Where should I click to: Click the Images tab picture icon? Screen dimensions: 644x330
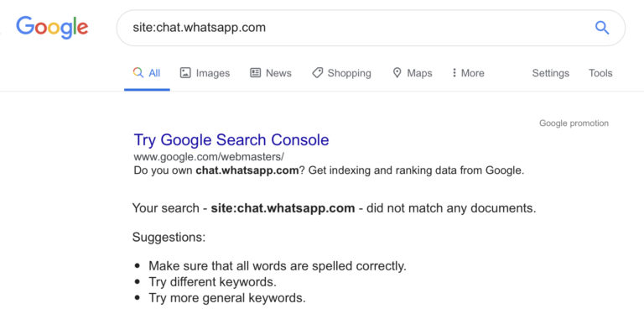coord(185,73)
